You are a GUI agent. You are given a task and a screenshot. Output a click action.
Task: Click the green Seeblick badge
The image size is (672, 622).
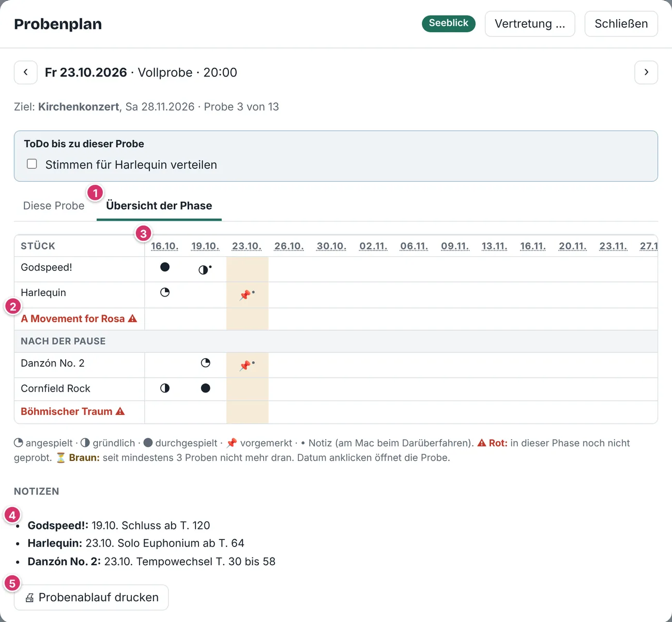point(449,23)
